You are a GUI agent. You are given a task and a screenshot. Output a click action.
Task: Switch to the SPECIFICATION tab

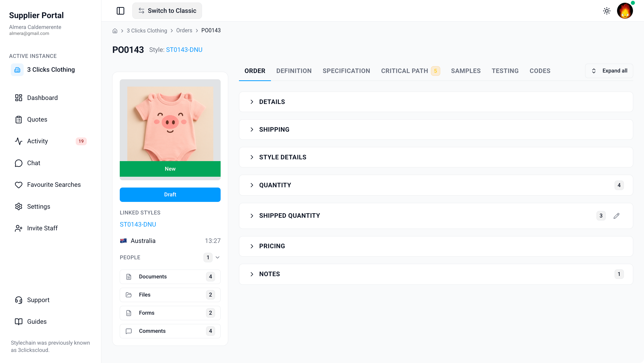346,71
